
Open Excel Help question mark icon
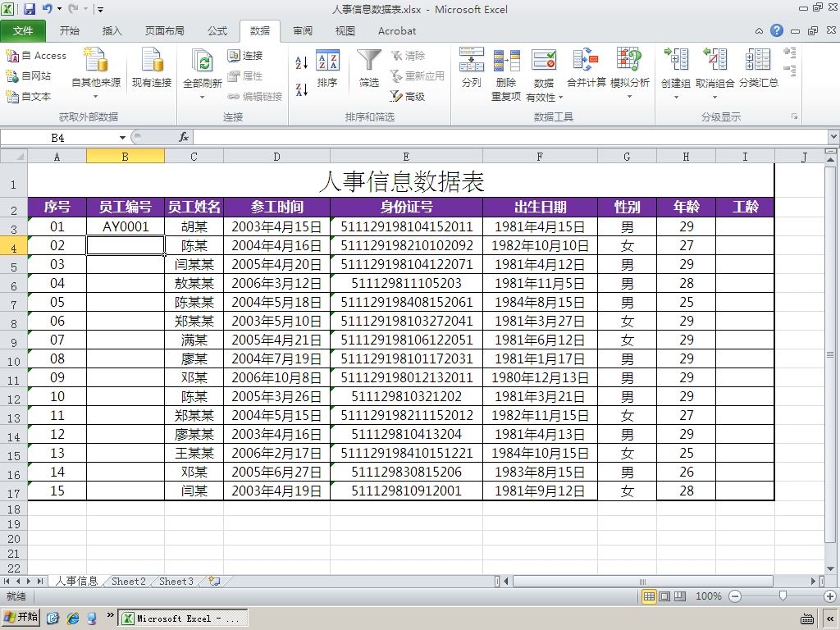[777, 30]
